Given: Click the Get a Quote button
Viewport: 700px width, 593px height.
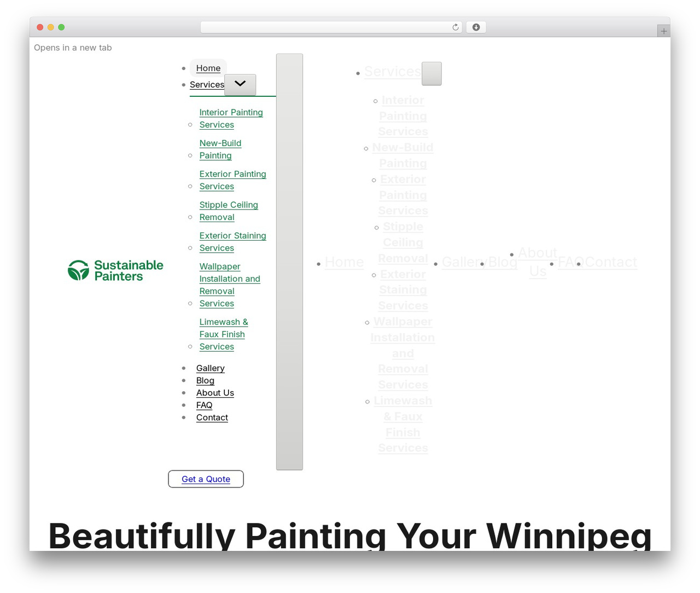Looking at the screenshot, I should (x=206, y=479).
